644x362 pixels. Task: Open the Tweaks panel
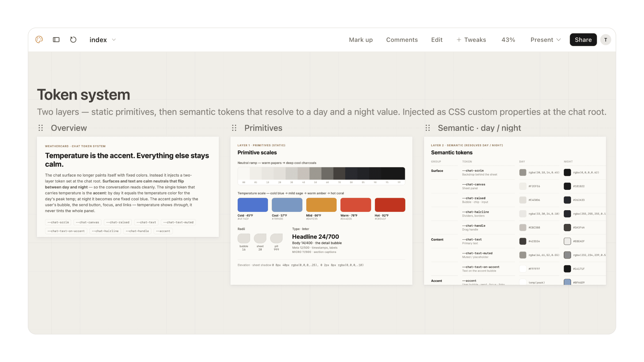pyautogui.click(x=471, y=40)
